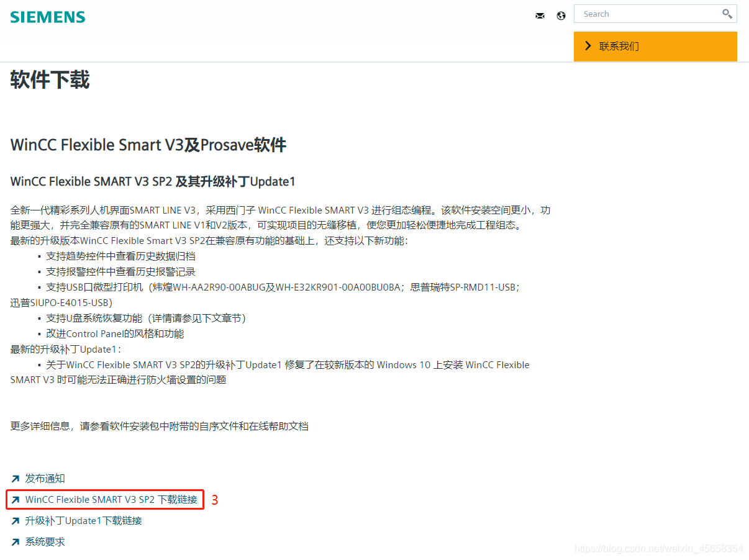
Task: Click the 软件下载 page heading
Action: click(50, 80)
